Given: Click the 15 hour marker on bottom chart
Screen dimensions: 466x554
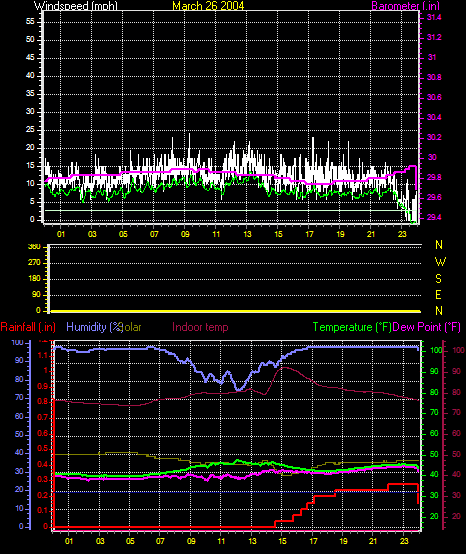Looking at the screenshot, I should (282, 541).
